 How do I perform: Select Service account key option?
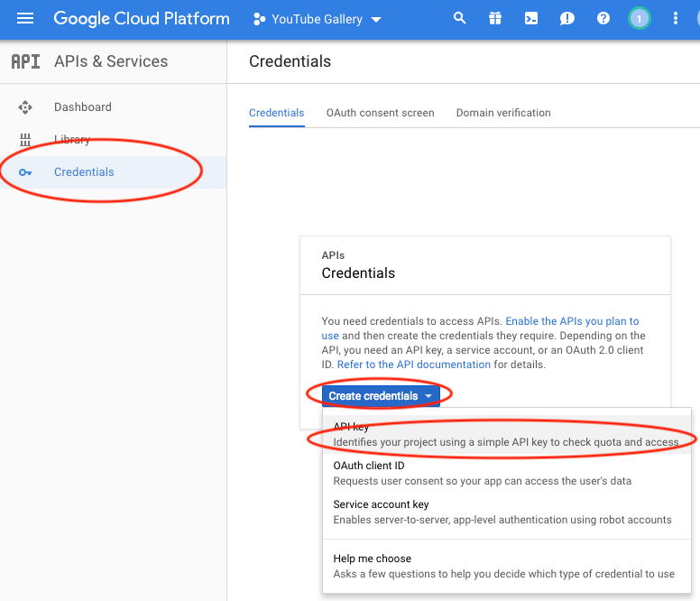click(x=502, y=513)
